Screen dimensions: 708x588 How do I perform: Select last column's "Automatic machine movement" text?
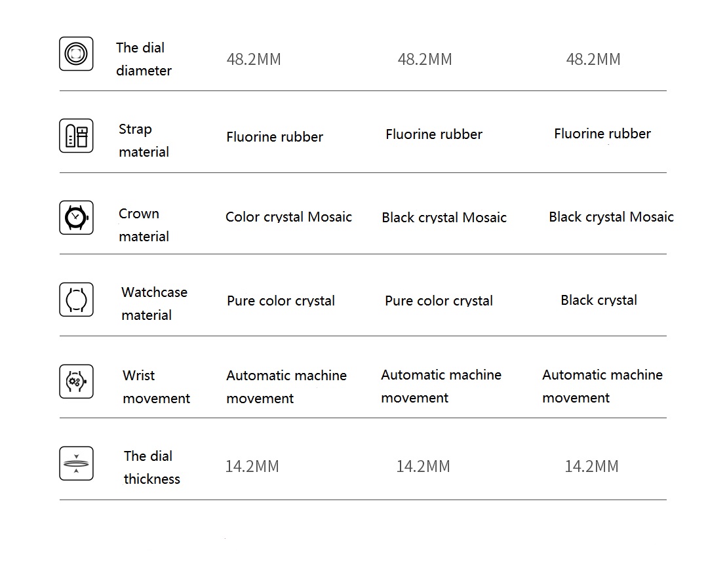(602, 386)
